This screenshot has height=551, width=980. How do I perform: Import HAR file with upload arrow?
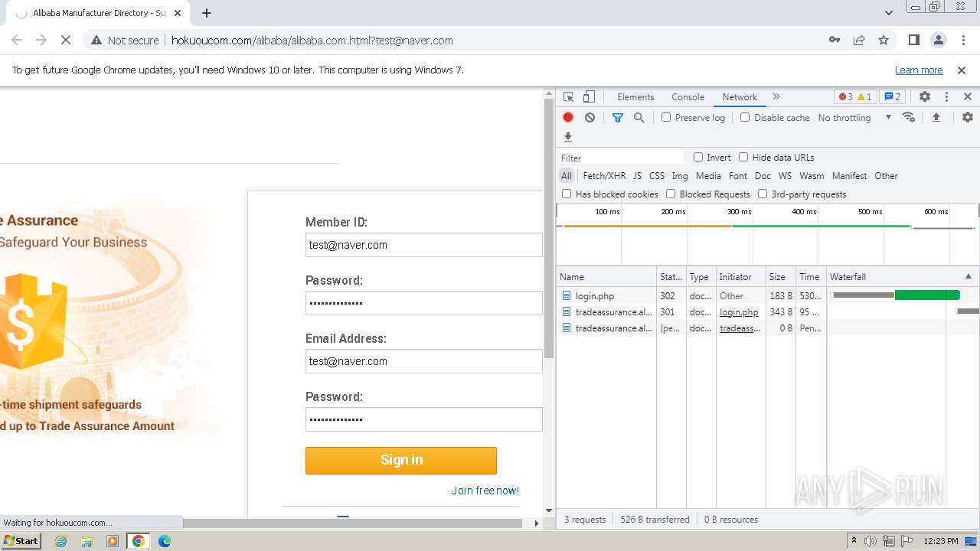(x=936, y=118)
